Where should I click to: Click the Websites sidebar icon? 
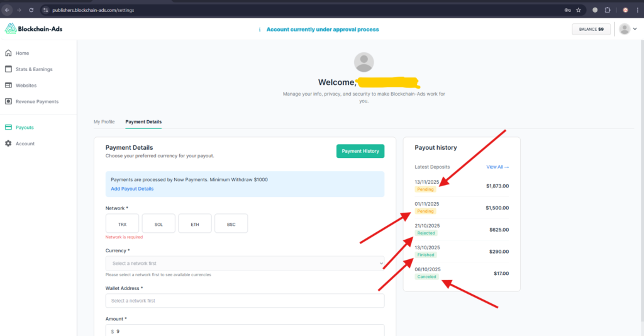click(9, 86)
